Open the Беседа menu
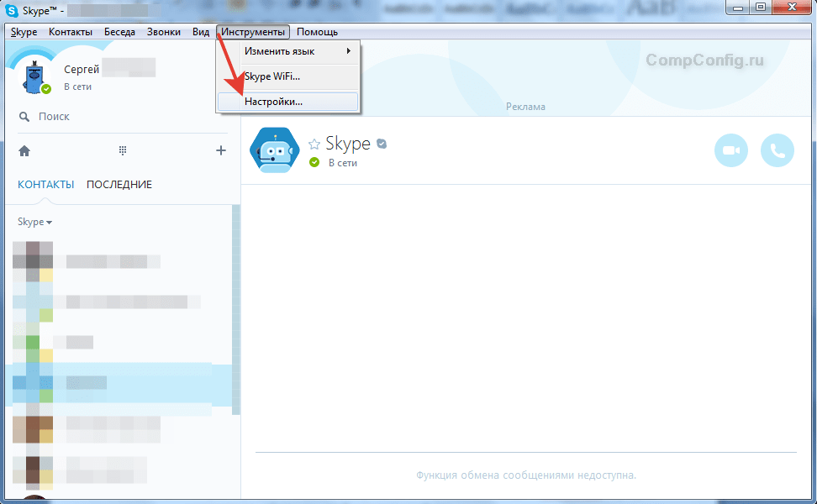The width and height of the screenshot is (817, 504). tap(119, 32)
